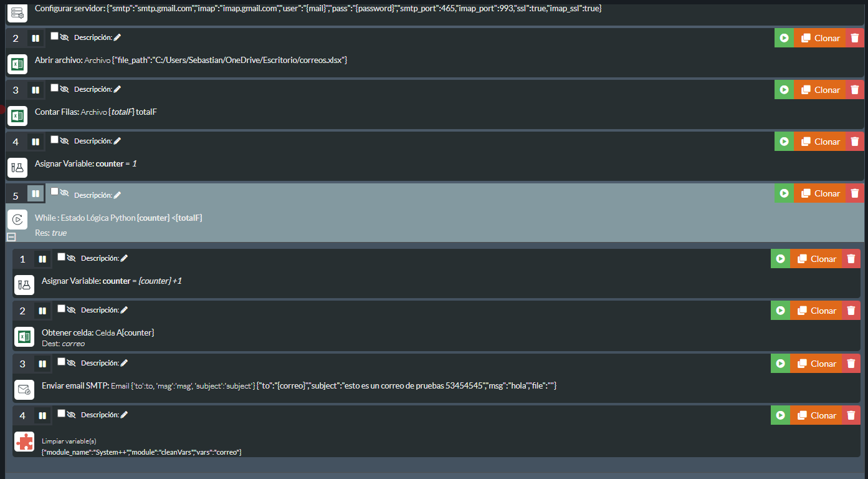Clone the Asignar Variable counter = 1 step
This screenshot has height=479, width=868.
820,142
